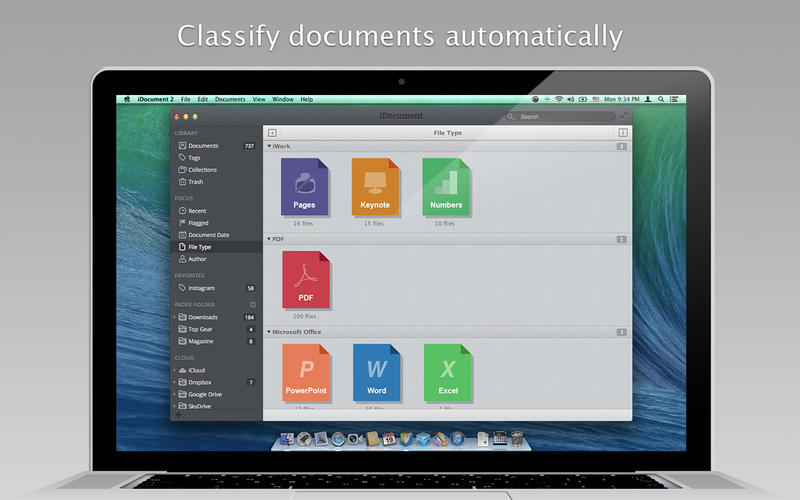
Task: Open the View menu
Action: (x=259, y=99)
